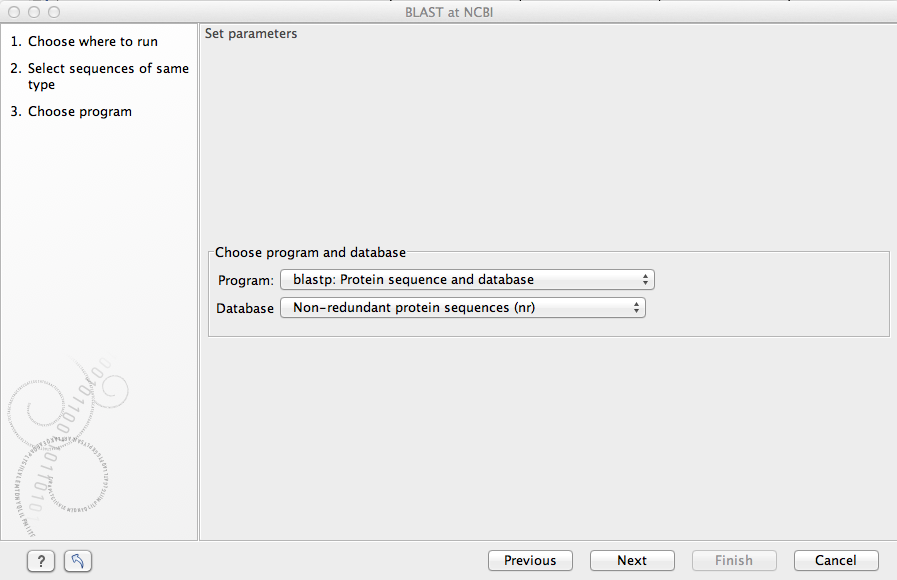Image resolution: width=897 pixels, height=580 pixels.
Task: Zoom the window using the title bar button
Action: click(53, 12)
